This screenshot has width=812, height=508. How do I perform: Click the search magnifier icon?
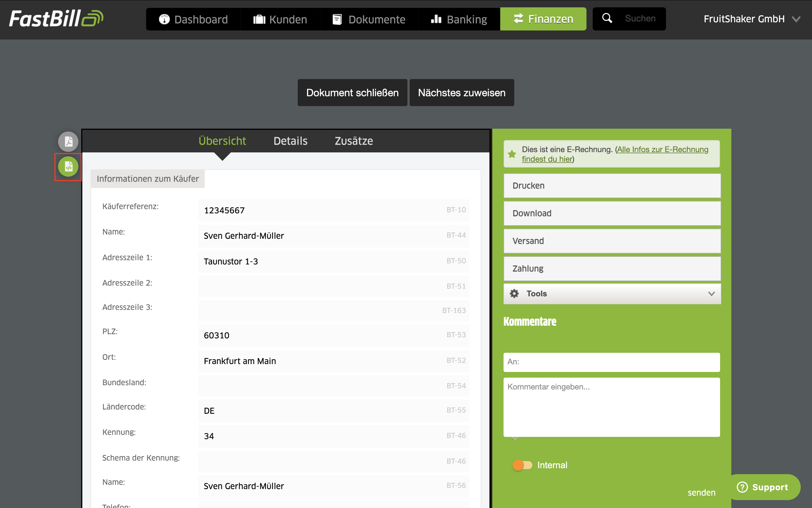point(607,18)
